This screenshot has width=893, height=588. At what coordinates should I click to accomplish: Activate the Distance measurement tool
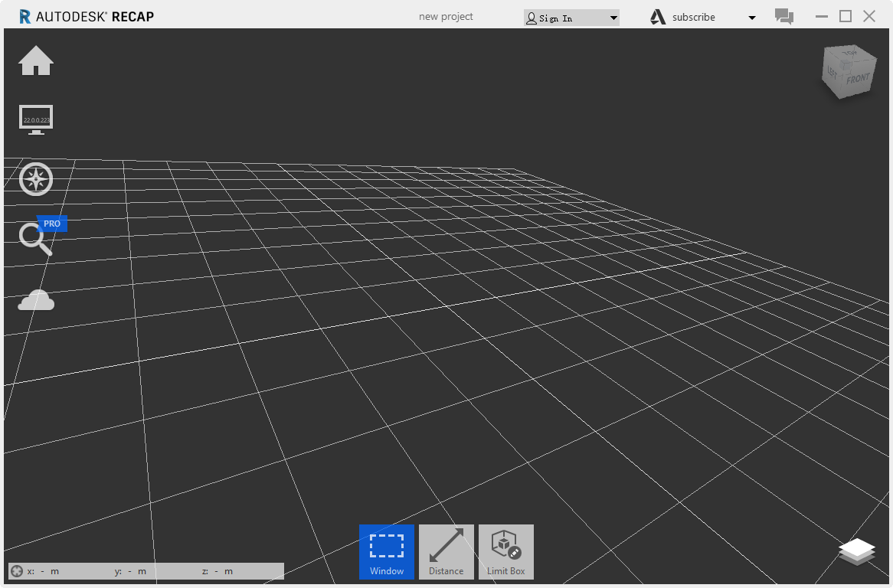tap(446, 551)
